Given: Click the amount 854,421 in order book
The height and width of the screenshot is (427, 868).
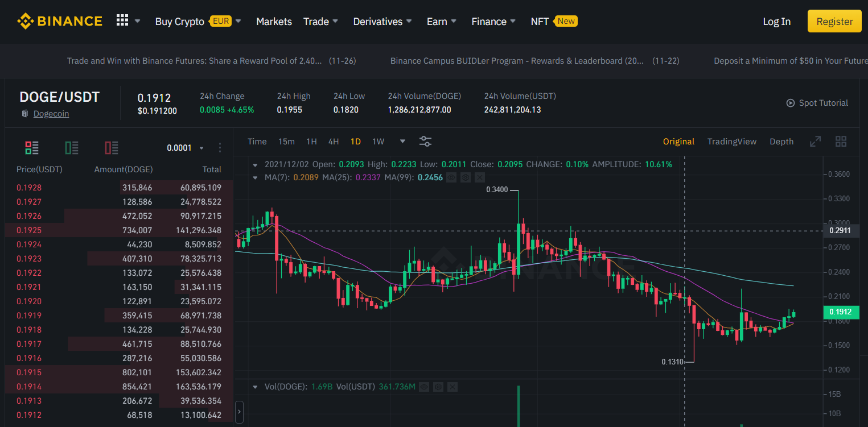Looking at the screenshot, I should coord(137,387).
